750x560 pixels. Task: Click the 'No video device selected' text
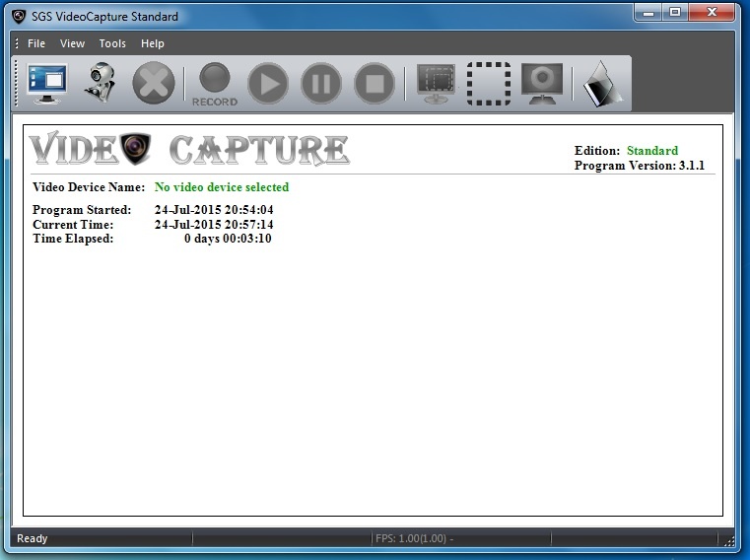[x=222, y=187]
